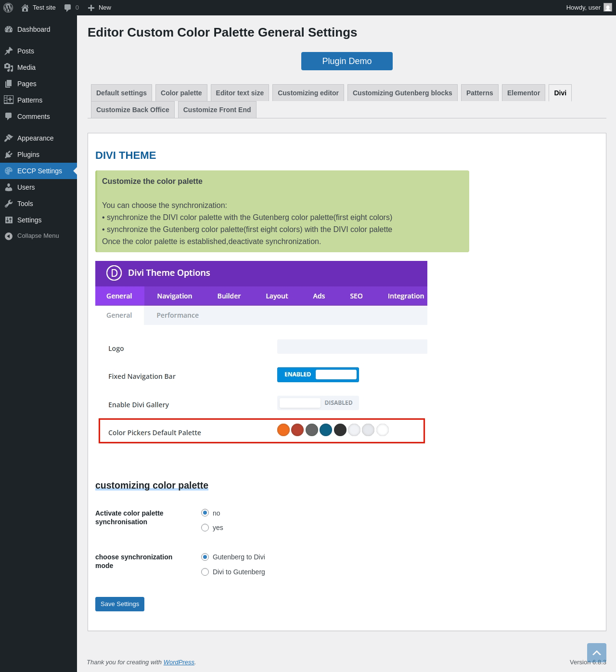Click the Settings sliders icon in sidebar
Screen dimensions: 616x672
[x=9, y=220]
